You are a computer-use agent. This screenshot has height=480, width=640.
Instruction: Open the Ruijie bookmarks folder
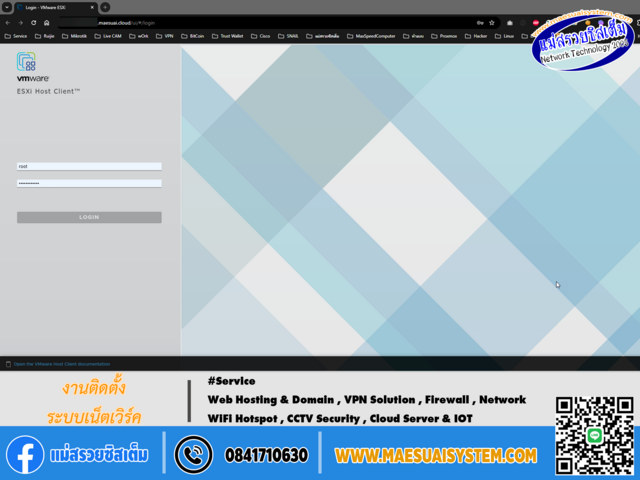coord(44,36)
